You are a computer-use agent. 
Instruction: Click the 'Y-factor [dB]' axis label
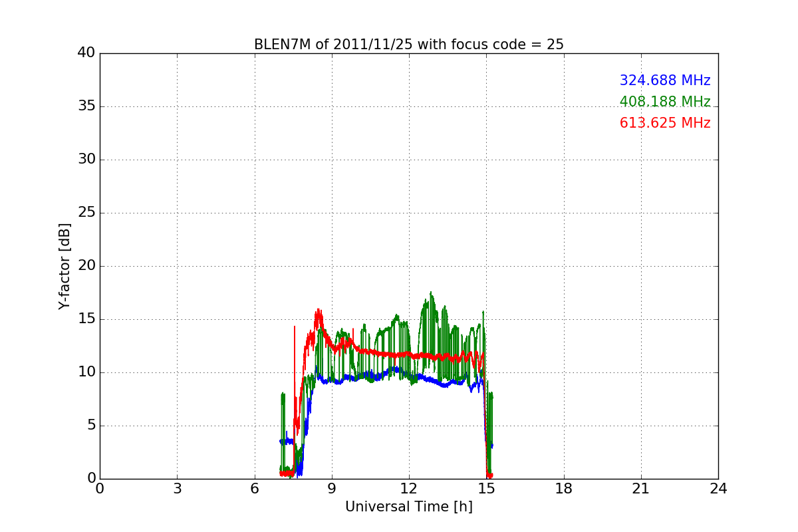(x=65, y=266)
